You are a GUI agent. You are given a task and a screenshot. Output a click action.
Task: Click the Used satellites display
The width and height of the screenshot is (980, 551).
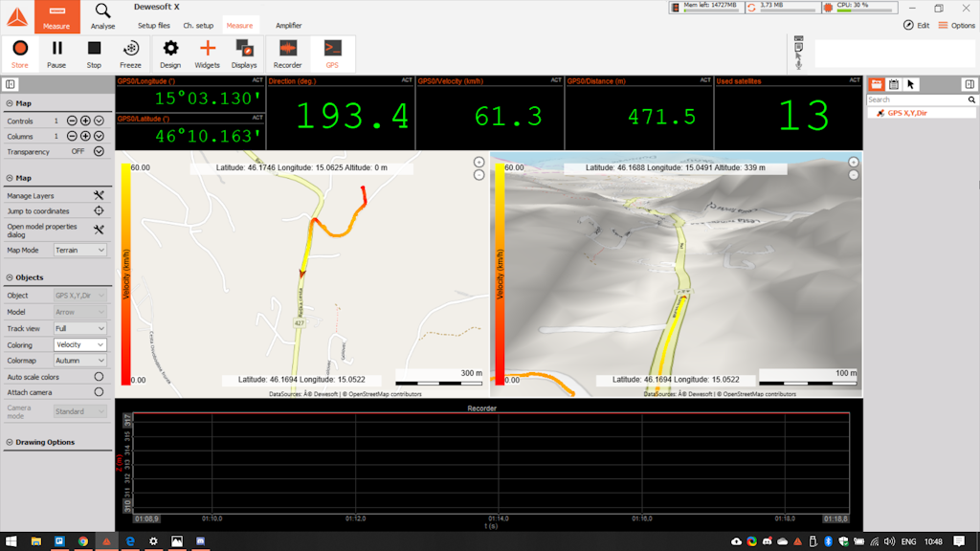coord(789,113)
